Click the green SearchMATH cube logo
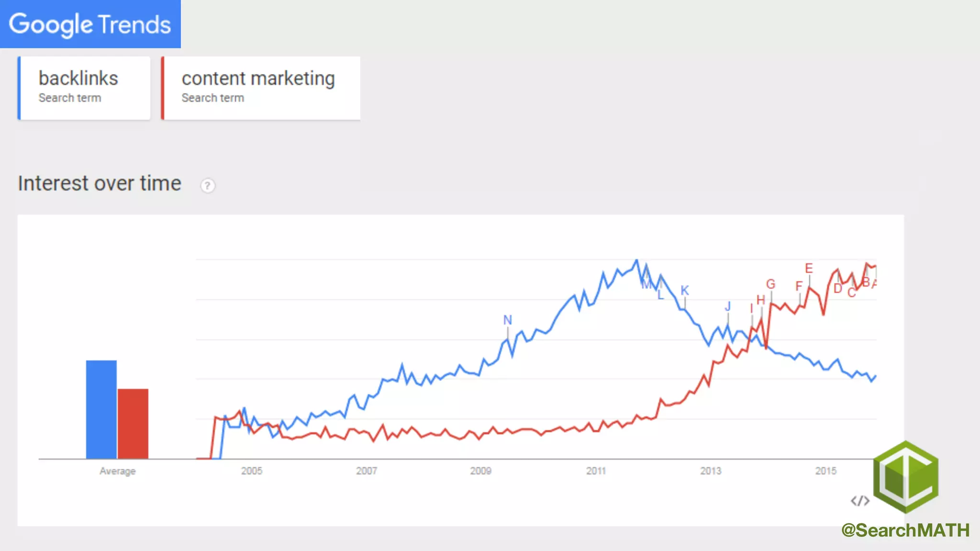Viewport: 980px width, 551px height. click(906, 477)
